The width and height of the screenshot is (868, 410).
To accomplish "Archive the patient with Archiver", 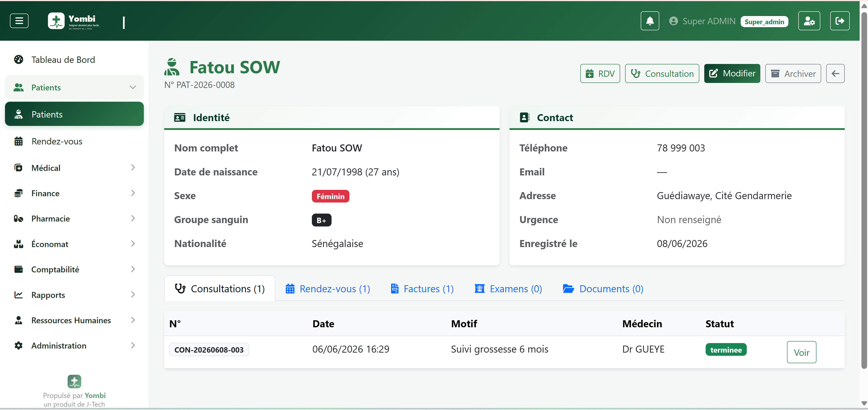I will coord(793,73).
